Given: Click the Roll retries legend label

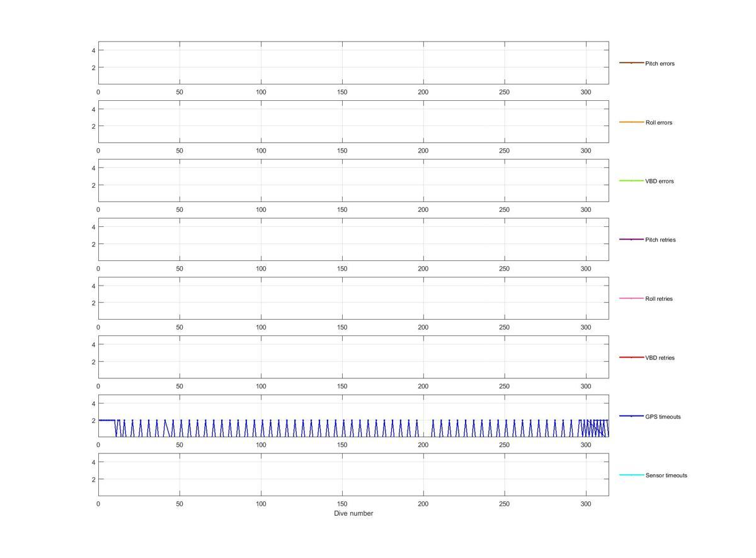Looking at the screenshot, I should click(x=659, y=299).
